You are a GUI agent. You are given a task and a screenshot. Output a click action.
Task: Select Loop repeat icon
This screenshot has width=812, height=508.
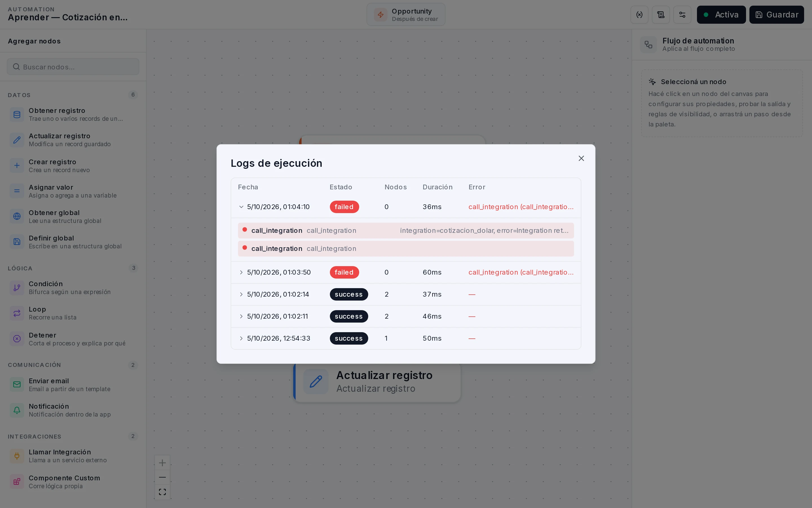click(x=17, y=313)
